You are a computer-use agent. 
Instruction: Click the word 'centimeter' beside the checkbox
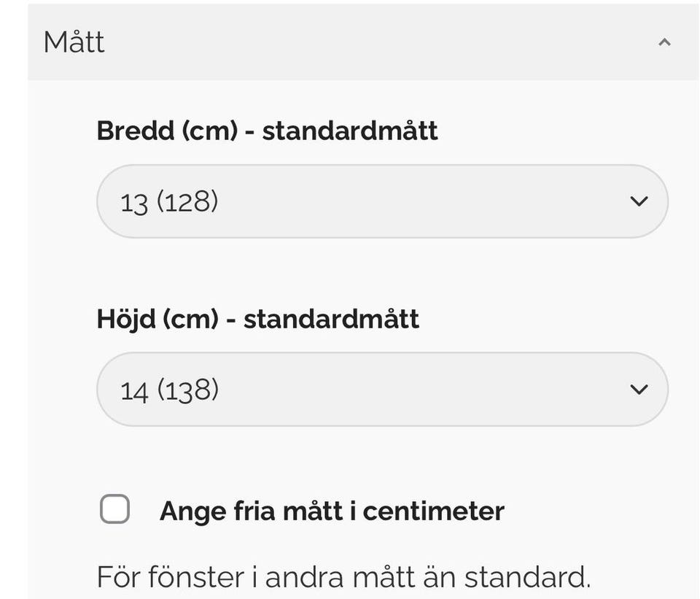coord(433,511)
